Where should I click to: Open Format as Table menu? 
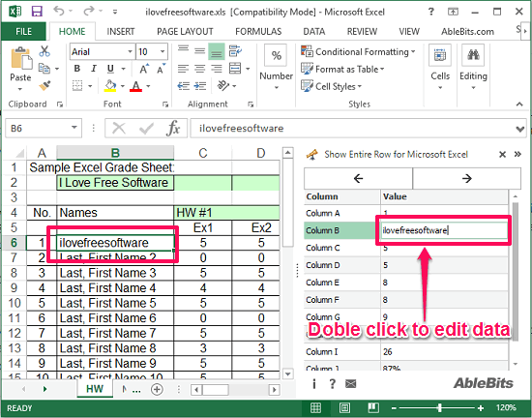tap(342, 69)
